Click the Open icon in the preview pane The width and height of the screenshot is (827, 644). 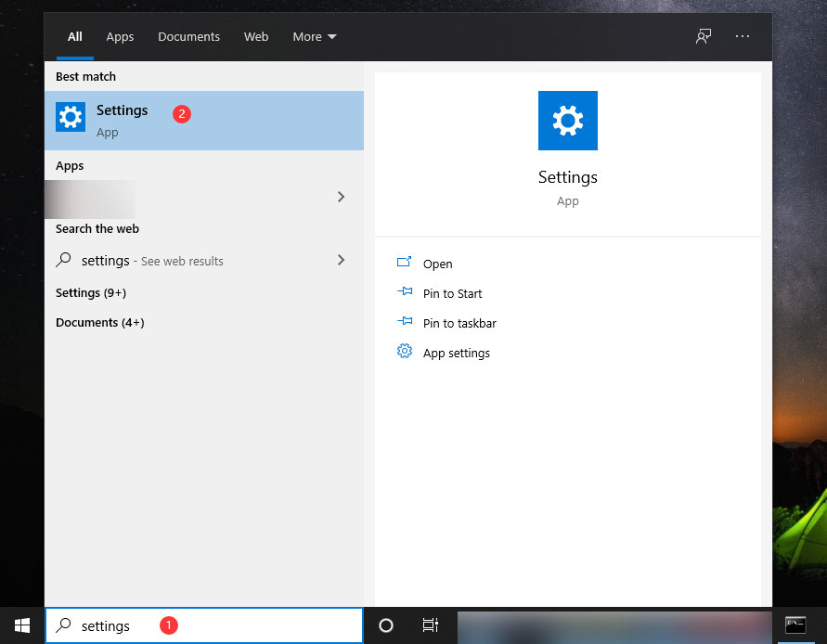(x=404, y=262)
